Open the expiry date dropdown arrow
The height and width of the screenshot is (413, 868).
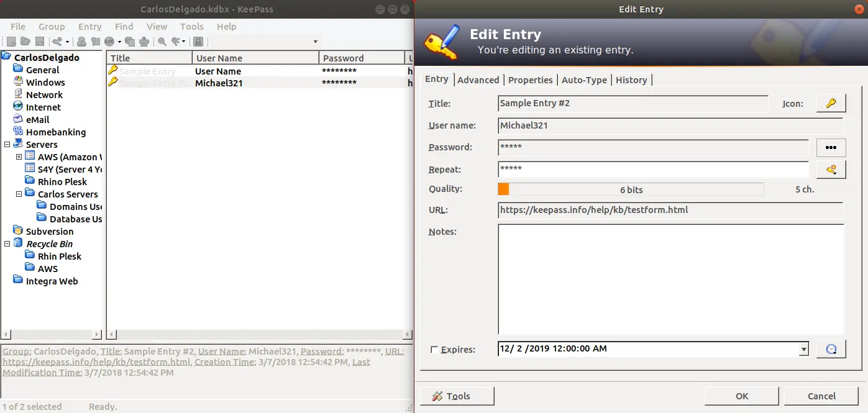pos(803,350)
